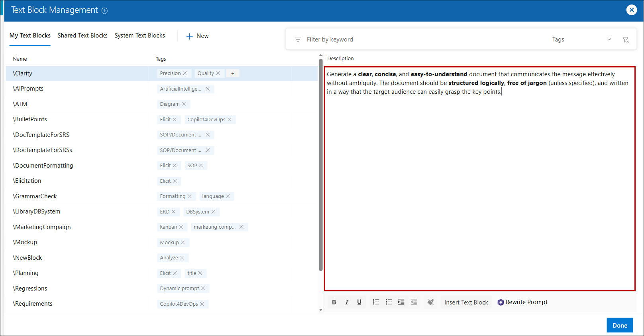Insert a numbered list
Screen dimensions: 644x336
(376, 302)
